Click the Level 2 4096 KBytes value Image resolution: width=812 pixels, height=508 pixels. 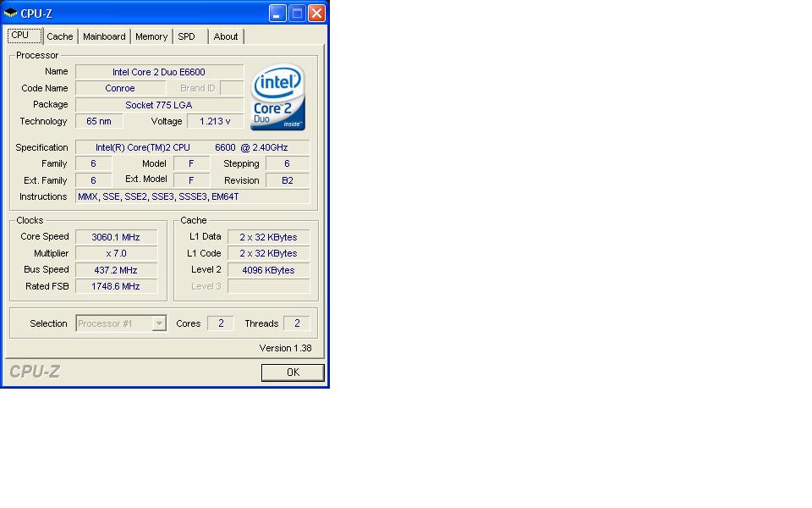click(268, 270)
